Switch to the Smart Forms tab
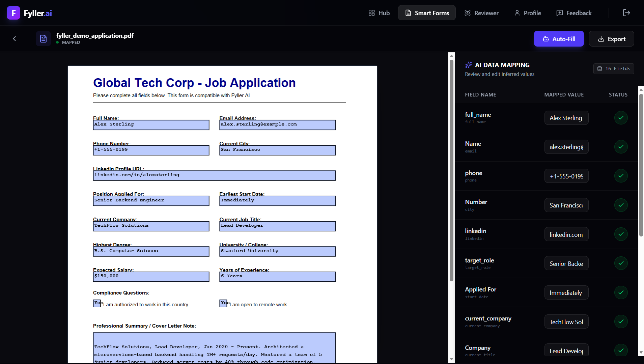This screenshot has height=364, width=644. 427,12
